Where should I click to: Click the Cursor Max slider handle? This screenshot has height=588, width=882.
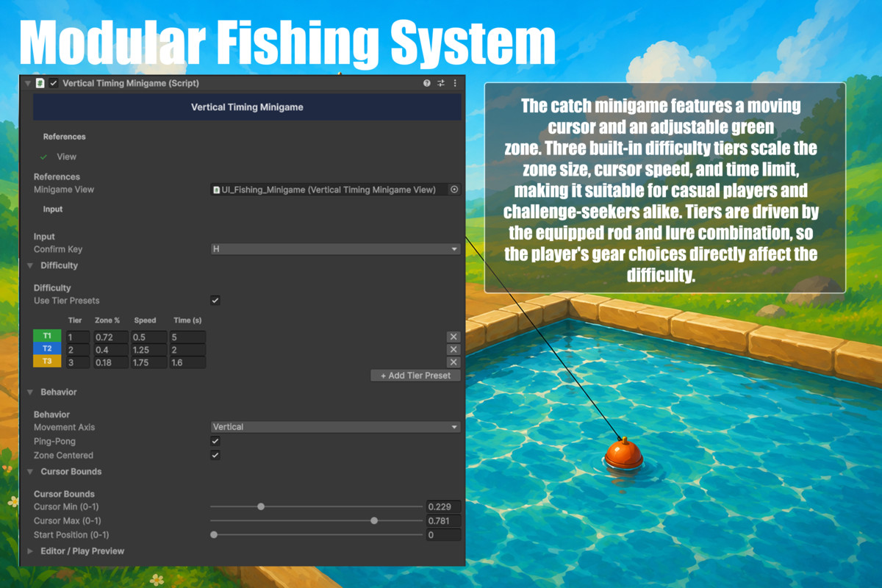tap(374, 520)
